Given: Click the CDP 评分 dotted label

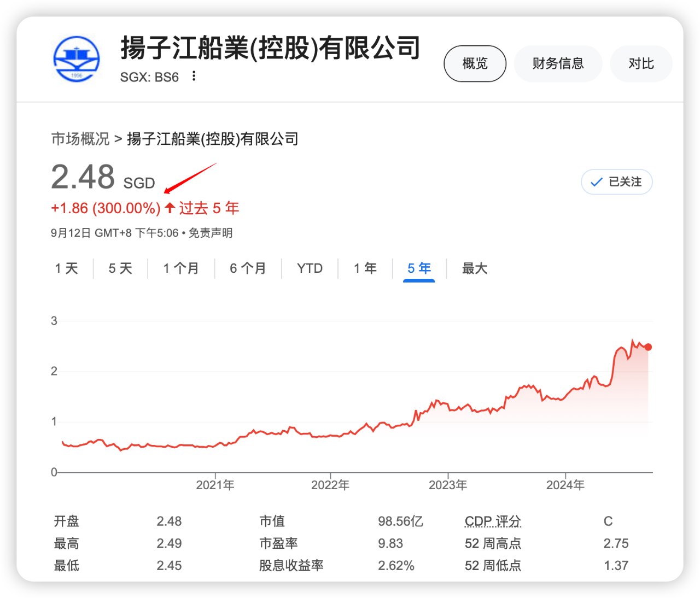Looking at the screenshot, I should coord(493,521).
